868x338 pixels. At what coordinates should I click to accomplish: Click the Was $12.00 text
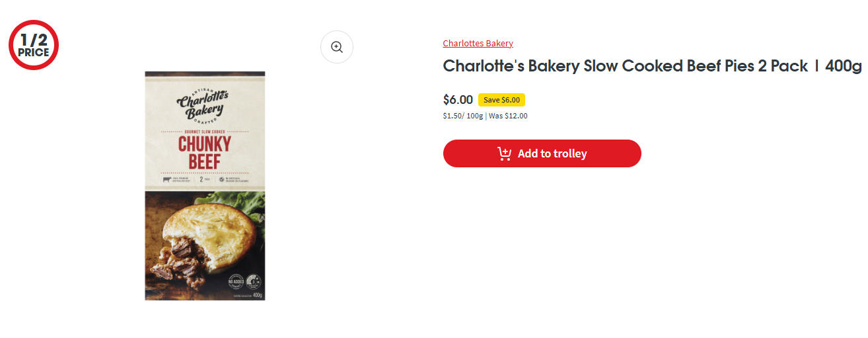508,116
